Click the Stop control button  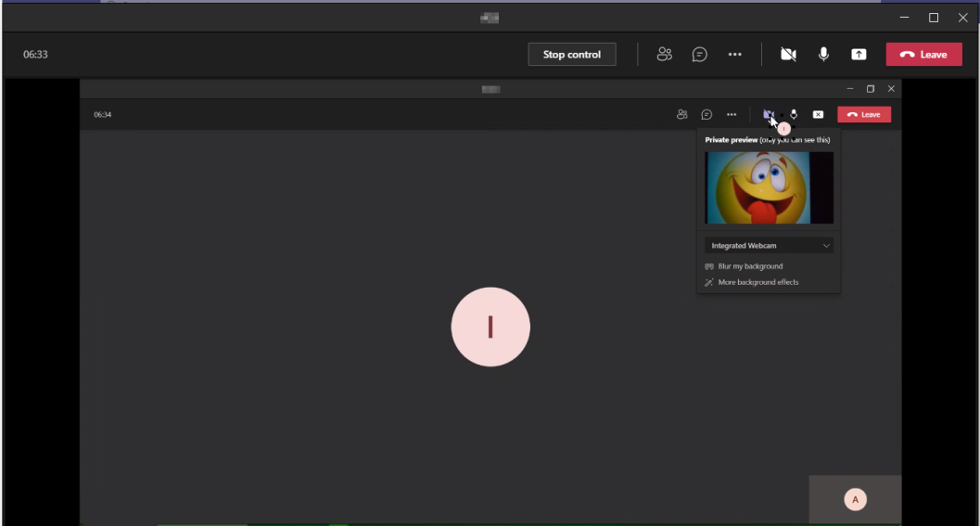click(x=572, y=55)
